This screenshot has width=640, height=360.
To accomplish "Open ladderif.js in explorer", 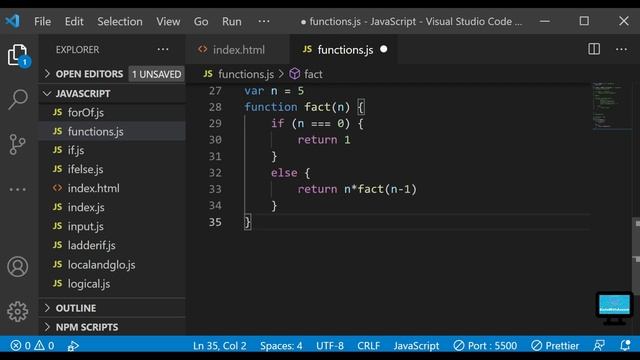I will click(x=112, y=245).
